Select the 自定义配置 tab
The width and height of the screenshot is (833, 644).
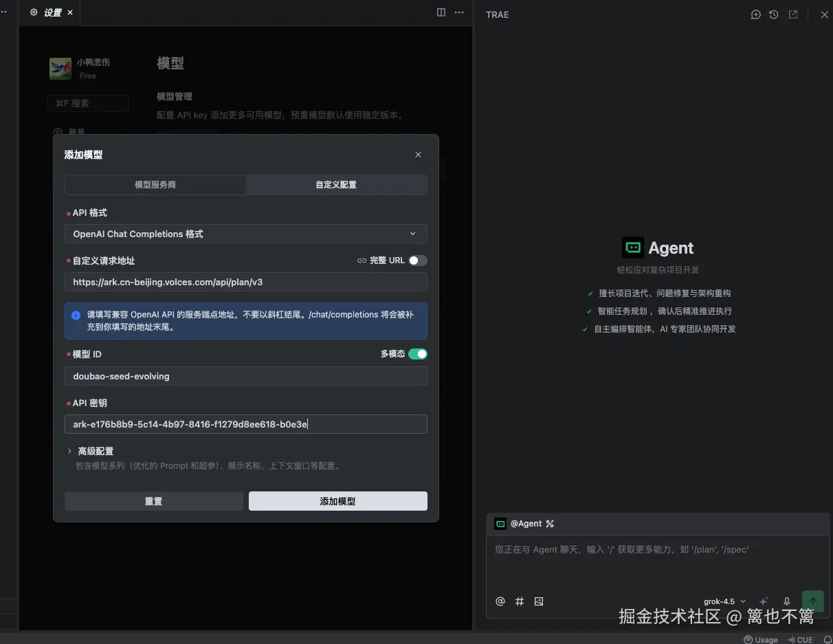336,185
